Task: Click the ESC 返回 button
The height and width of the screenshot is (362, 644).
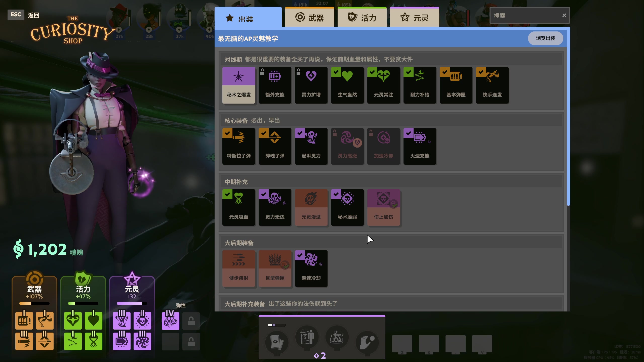Action: coord(24,15)
